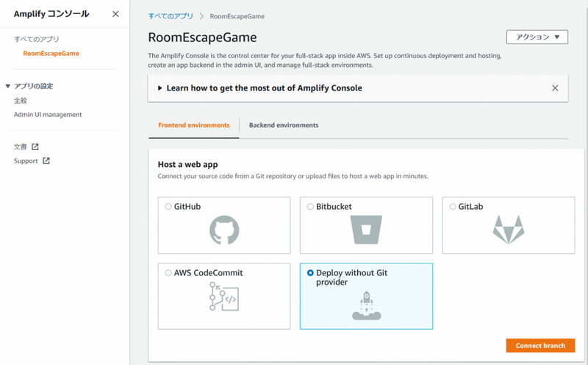Click the GitHub octocat logo icon
This screenshot has width=588, height=365.
pos(224,230)
